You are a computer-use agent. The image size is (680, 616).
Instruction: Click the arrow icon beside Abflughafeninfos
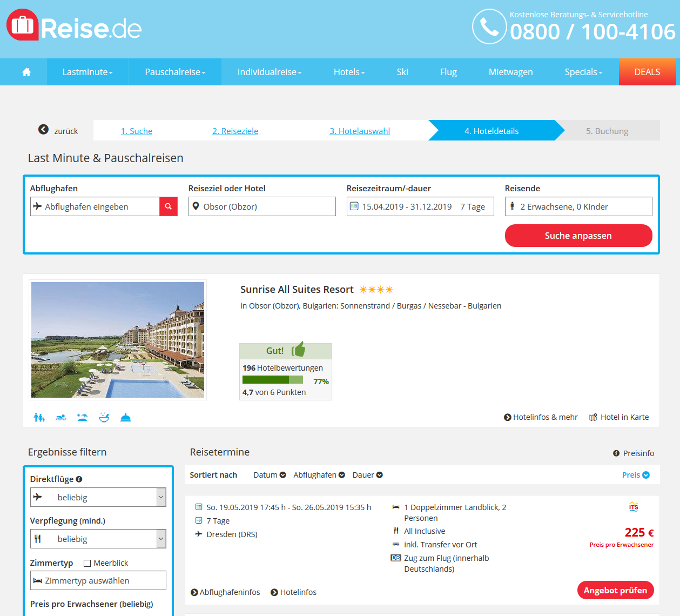194,592
